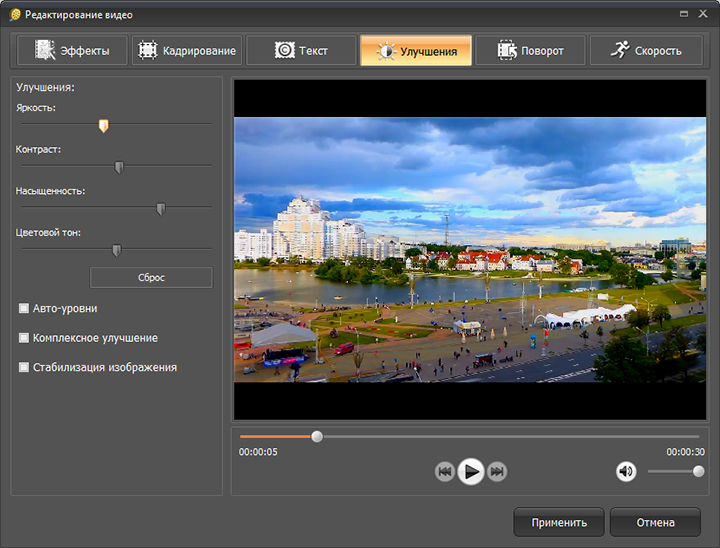Click the Сброс button
Screen dimensions: 720x548
(x=151, y=277)
